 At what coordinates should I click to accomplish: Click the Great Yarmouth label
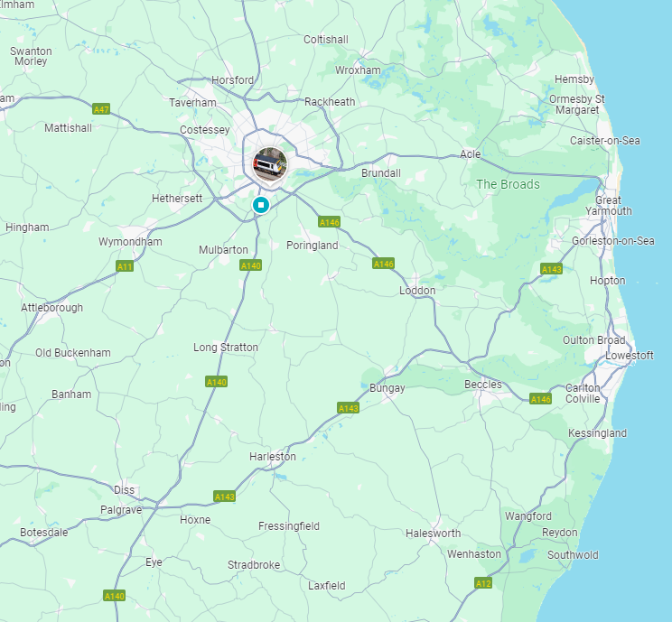[x=609, y=206]
